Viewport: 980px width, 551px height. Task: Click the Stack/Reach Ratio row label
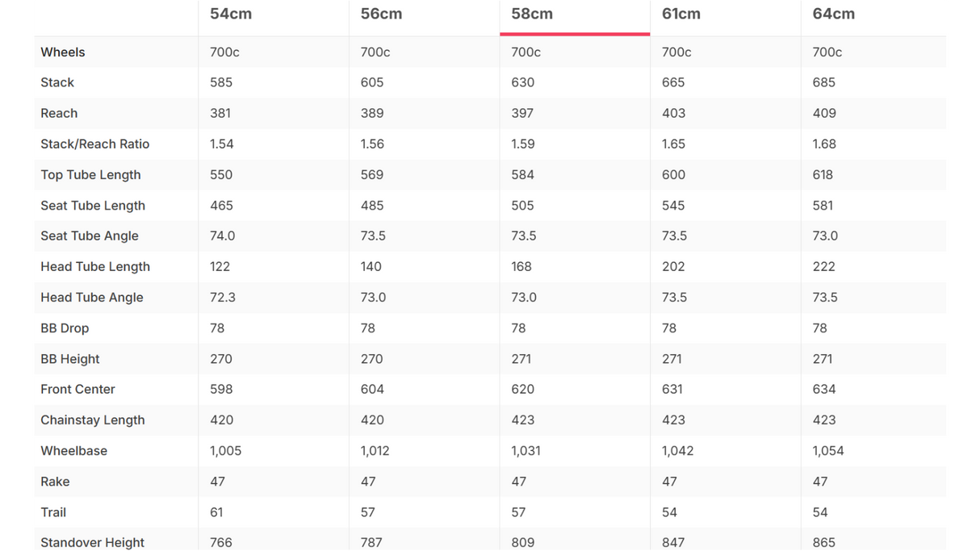point(95,144)
